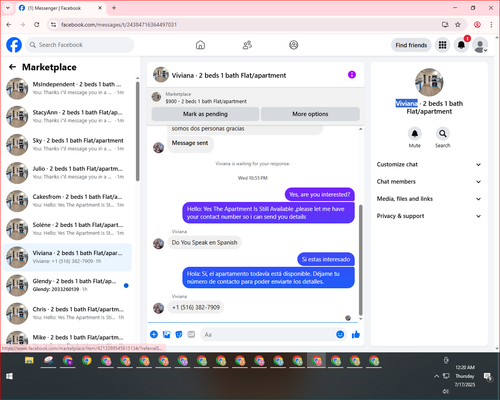This screenshot has width=500, height=400.
Task: Expand Media, files and links section
Action: [429, 199]
